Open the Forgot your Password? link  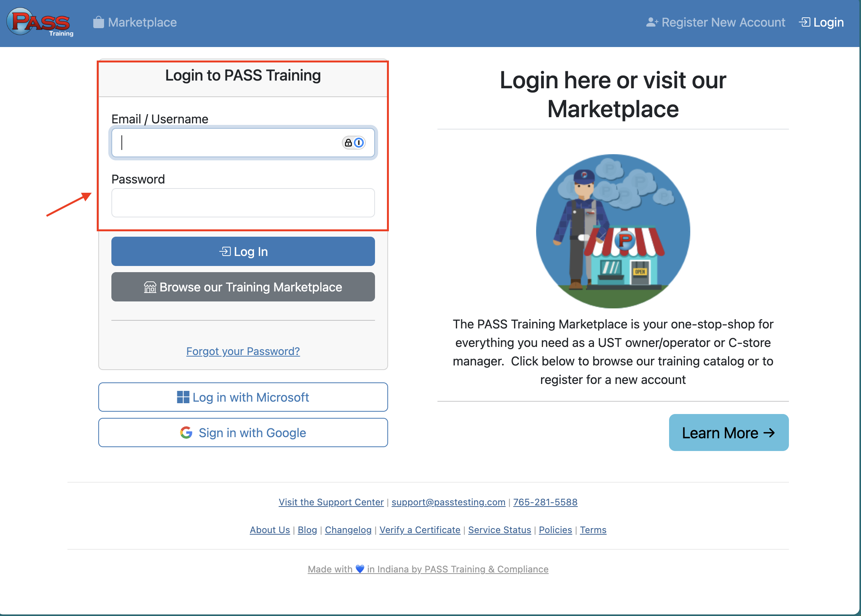(243, 351)
